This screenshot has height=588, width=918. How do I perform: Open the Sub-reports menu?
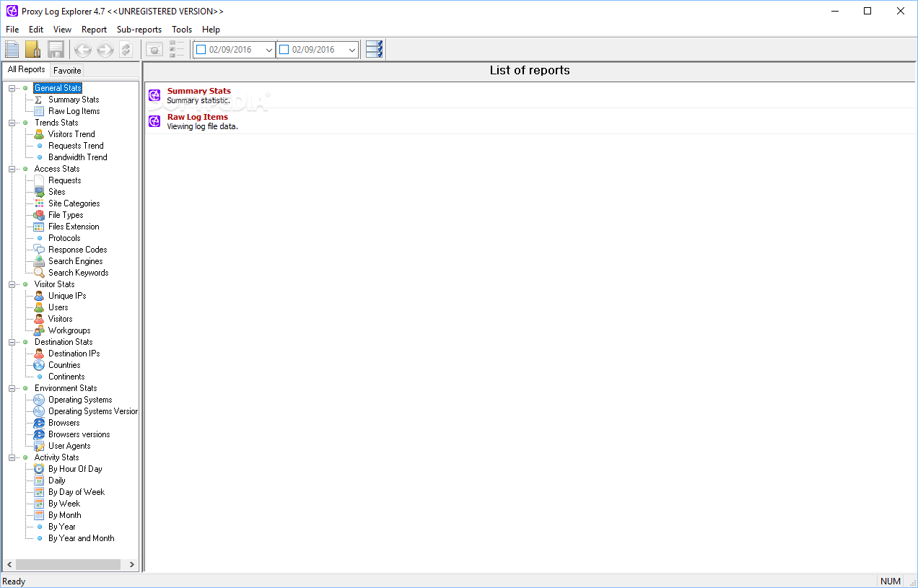coord(139,30)
